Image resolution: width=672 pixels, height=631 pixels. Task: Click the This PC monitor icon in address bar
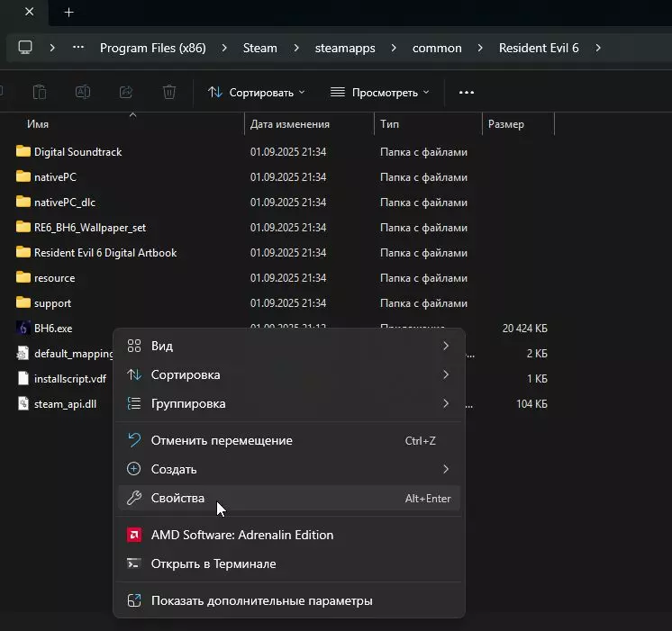click(x=25, y=48)
